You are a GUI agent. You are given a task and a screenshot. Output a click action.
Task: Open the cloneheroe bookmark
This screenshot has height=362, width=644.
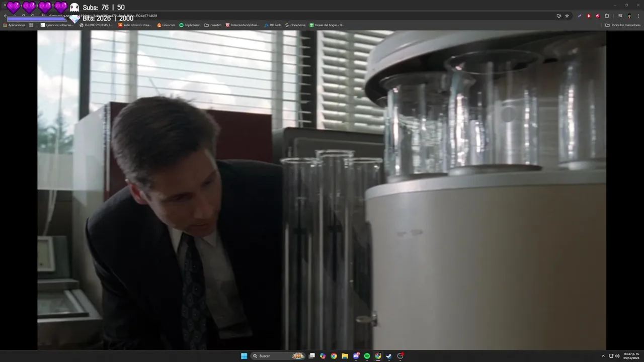295,25
